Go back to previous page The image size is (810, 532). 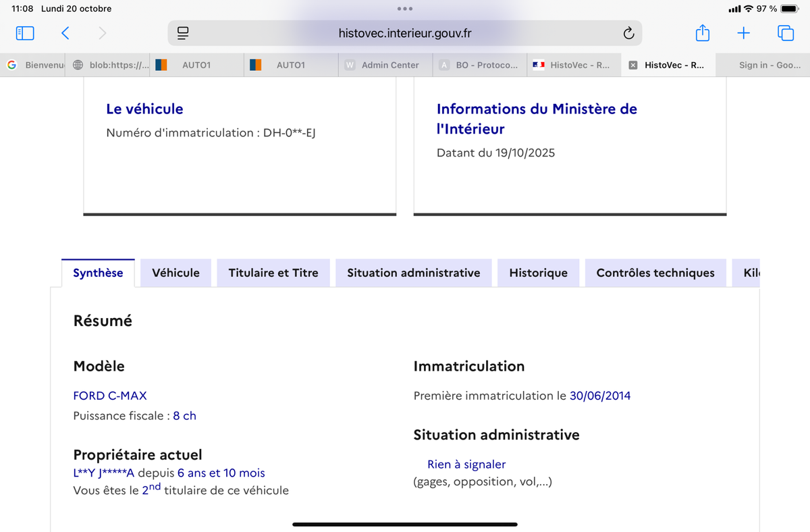click(65, 33)
